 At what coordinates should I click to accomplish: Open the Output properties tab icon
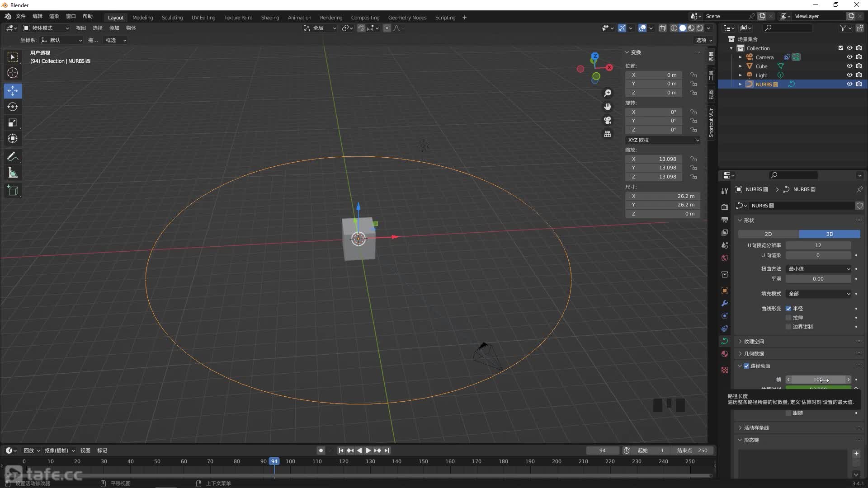pyautogui.click(x=725, y=220)
